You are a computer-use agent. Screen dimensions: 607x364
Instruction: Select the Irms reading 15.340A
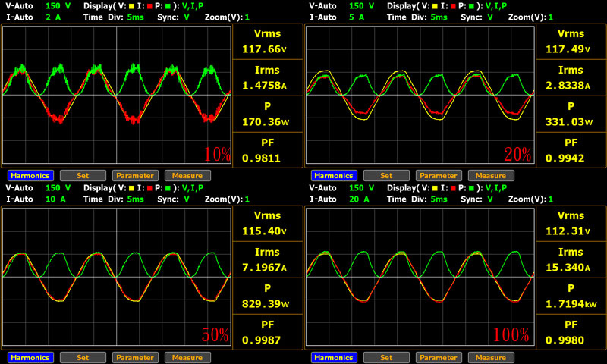click(x=568, y=267)
